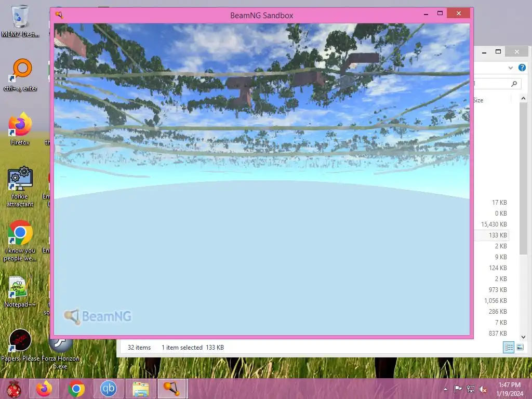Open Forza Horizon 5.exe desktop icon
This screenshot has width=532, height=399.
(x=60, y=353)
